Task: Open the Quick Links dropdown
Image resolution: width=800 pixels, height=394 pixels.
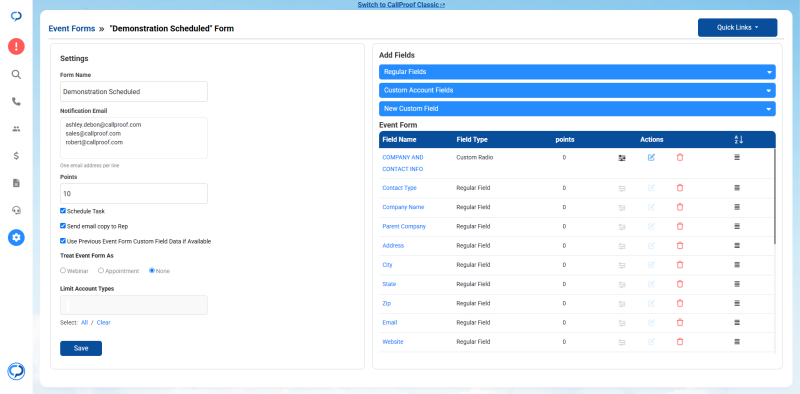Action: [737, 28]
